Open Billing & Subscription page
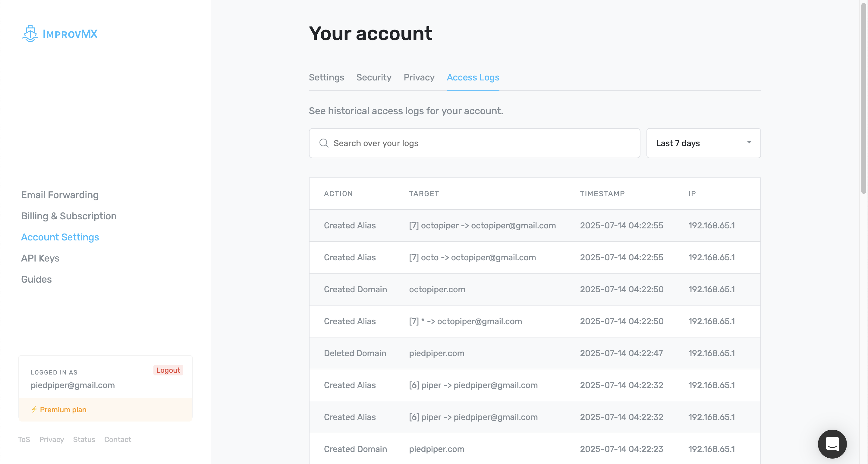 [x=69, y=216]
